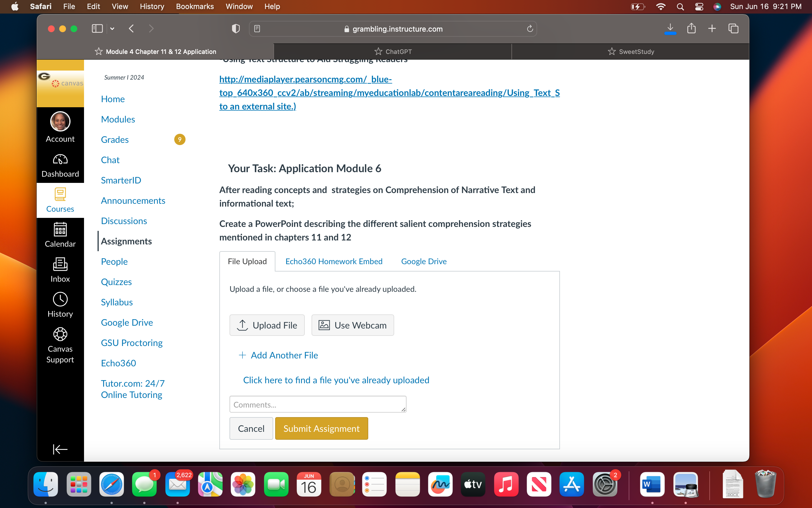Click the Upload File button
This screenshot has width=812, height=508.
tap(267, 325)
